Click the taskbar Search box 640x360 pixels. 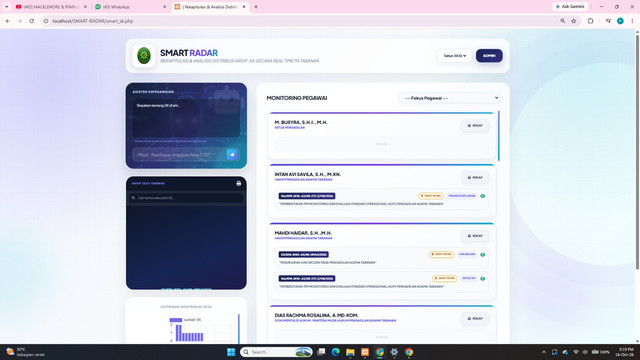(276, 352)
